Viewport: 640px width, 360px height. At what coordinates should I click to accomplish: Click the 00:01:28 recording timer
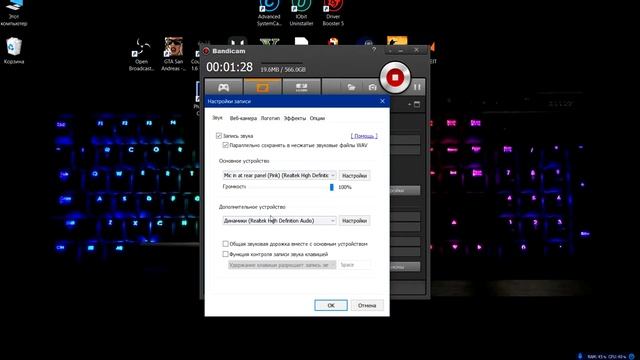click(x=229, y=67)
